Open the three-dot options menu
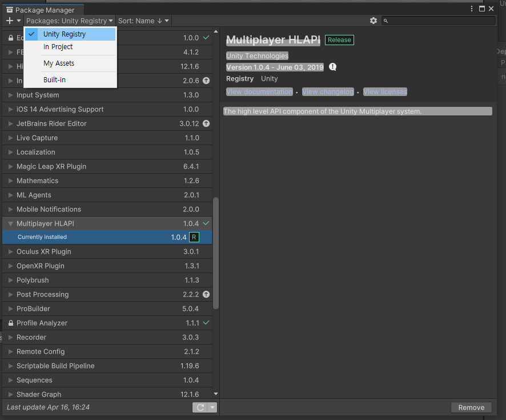Image resolution: width=506 pixels, height=420 pixels. [x=471, y=9]
